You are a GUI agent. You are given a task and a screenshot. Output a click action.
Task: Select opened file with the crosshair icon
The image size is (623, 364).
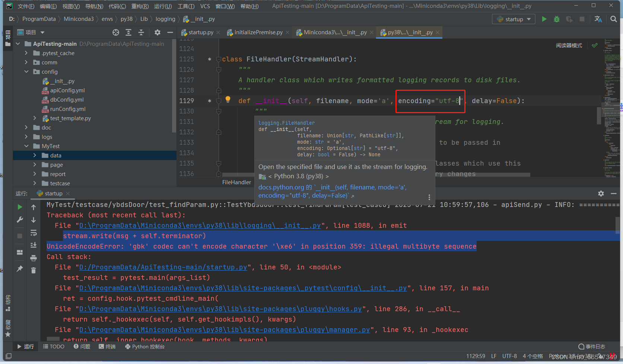116,32
